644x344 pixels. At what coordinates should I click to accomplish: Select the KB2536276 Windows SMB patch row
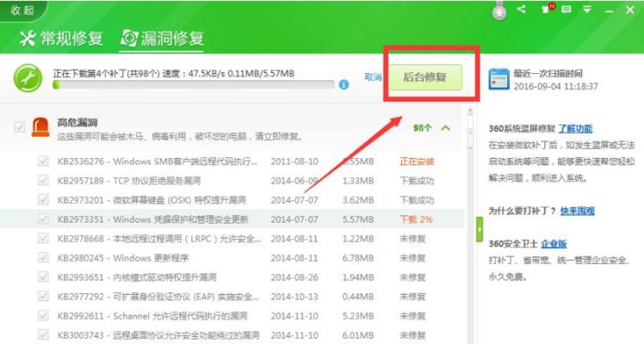tap(232, 161)
